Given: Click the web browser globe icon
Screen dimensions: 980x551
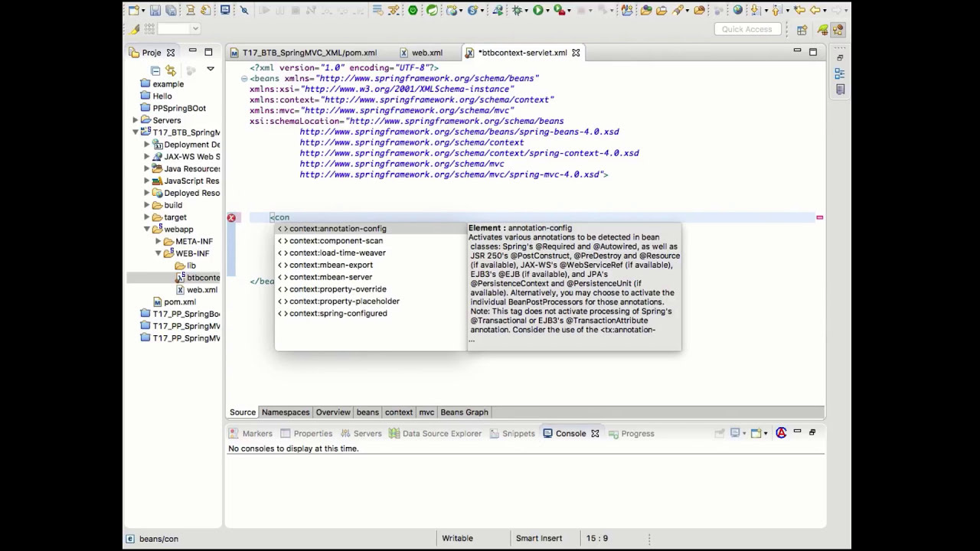Looking at the screenshot, I should coord(737,10).
